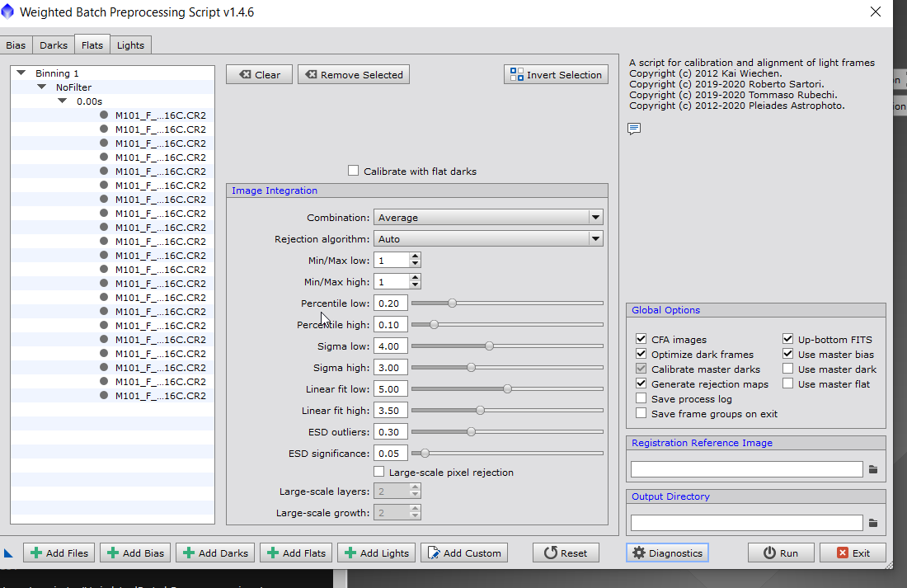The image size is (907, 588).
Task: Click the Registration Reference Image text field
Action: coord(747,469)
